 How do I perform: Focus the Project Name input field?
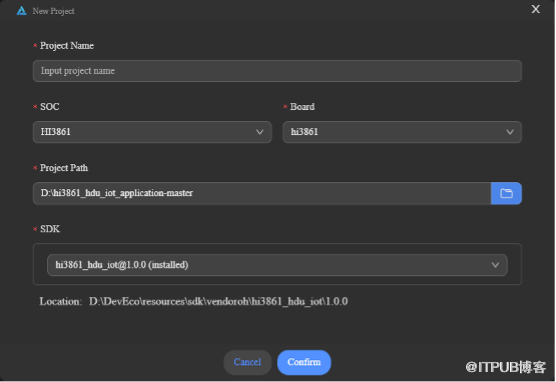click(277, 71)
